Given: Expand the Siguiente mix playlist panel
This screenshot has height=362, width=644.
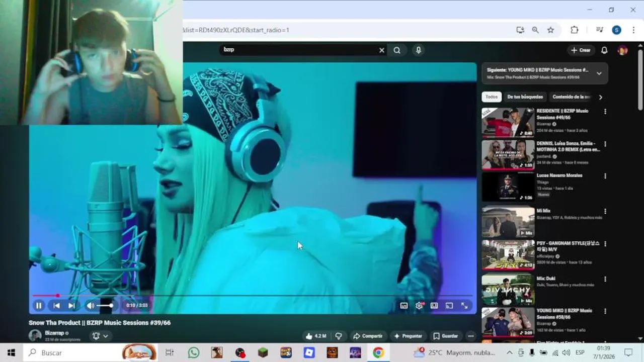Looking at the screenshot, I should click(599, 73).
